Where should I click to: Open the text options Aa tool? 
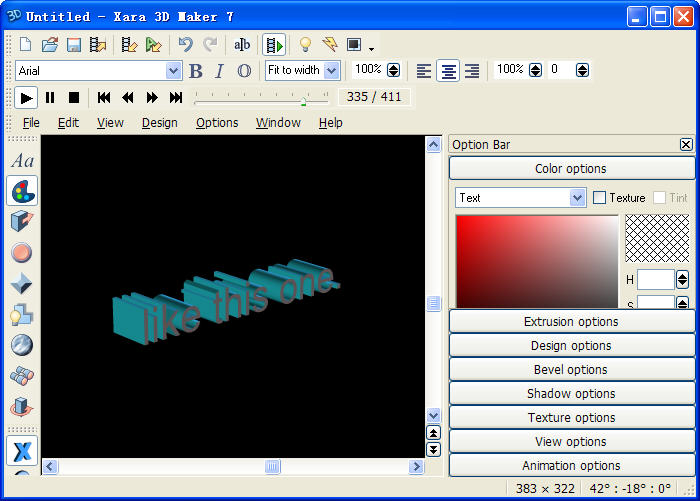point(22,161)
